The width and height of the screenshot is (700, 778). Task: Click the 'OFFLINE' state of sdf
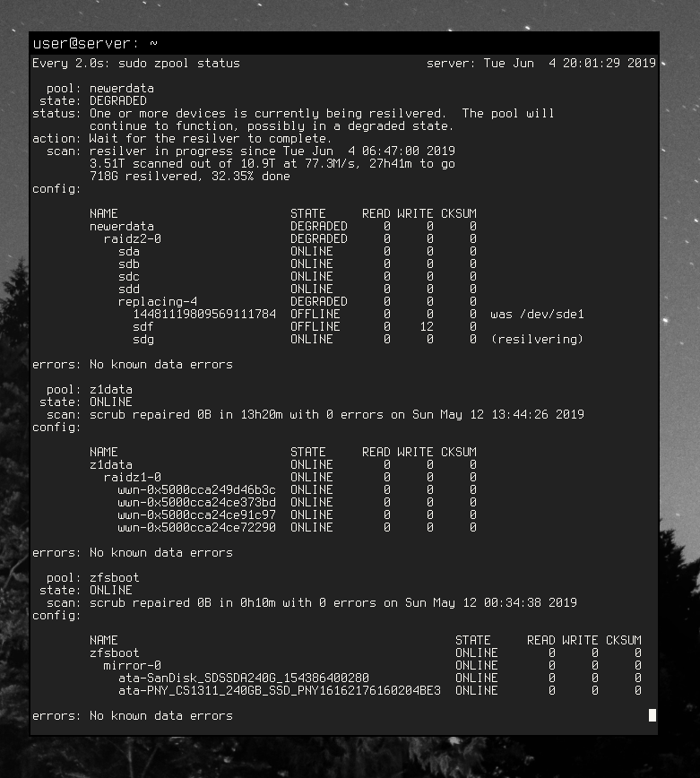point(315,326)
